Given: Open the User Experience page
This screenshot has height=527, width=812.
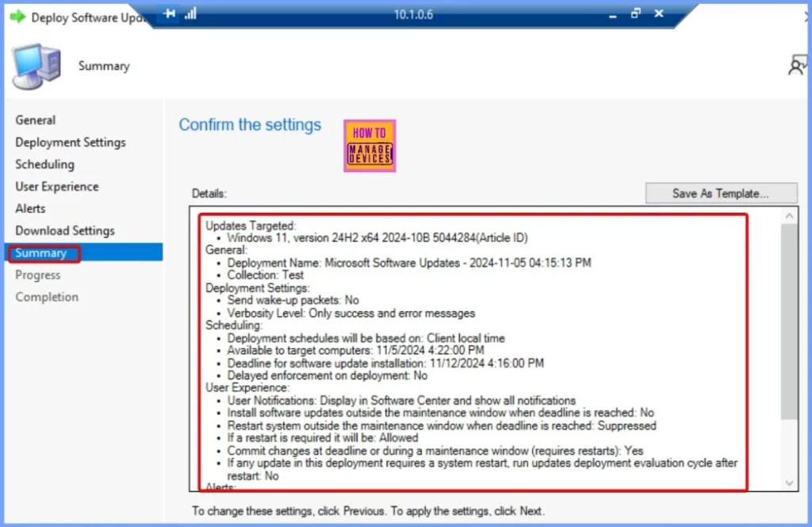Looking at the screenshot, I should coord(57,187).
